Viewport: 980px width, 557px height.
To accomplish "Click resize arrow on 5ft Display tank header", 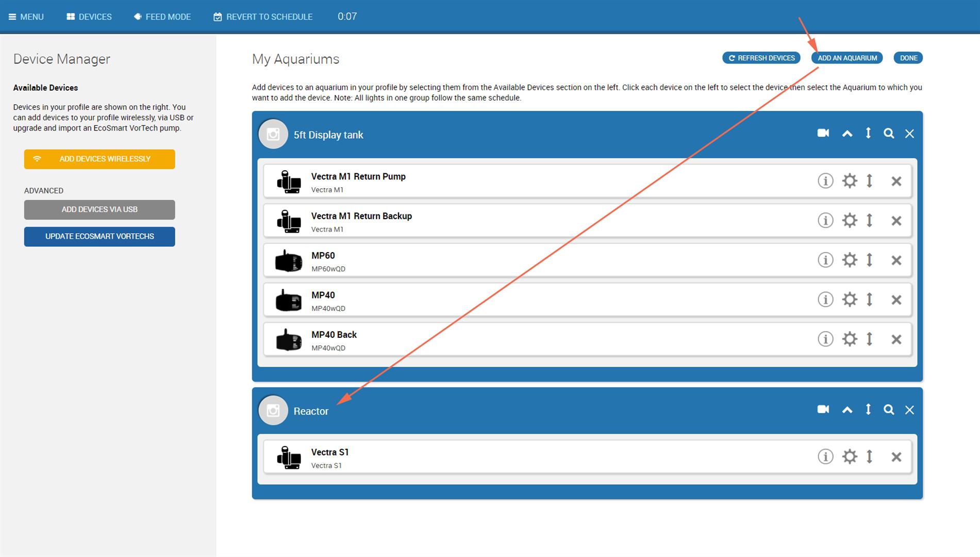I will point(868,134).
